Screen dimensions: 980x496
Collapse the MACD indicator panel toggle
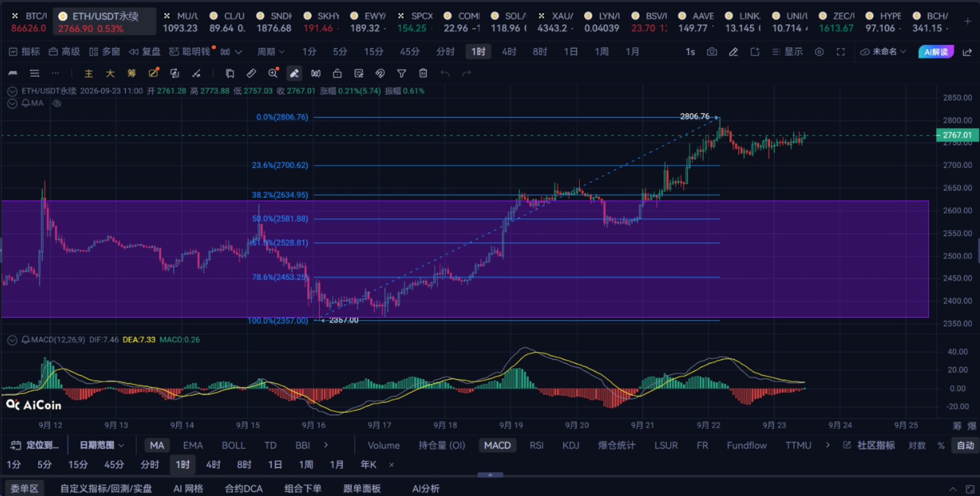(12, 340)
